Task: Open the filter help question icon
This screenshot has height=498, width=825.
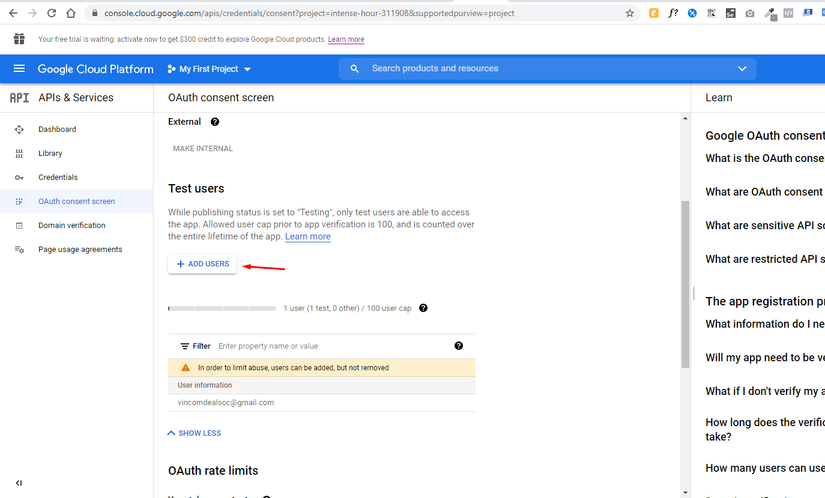Action: [x=459, y=346]
